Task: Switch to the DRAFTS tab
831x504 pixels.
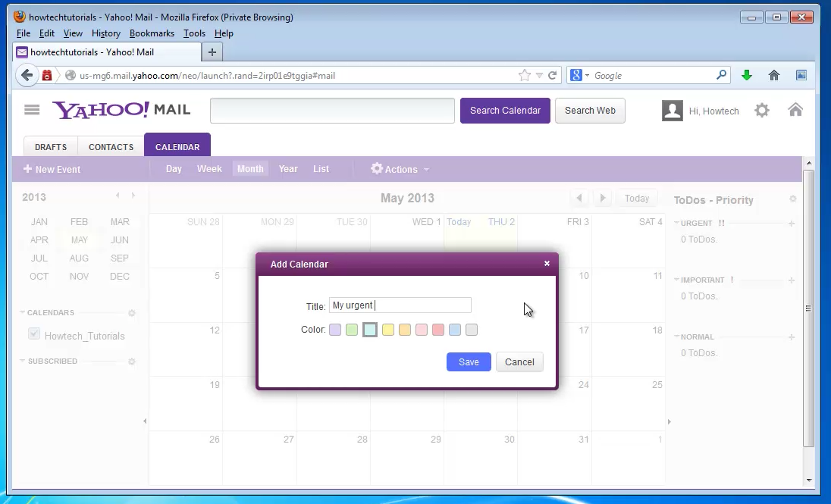Action: click(x=51, y=147)
